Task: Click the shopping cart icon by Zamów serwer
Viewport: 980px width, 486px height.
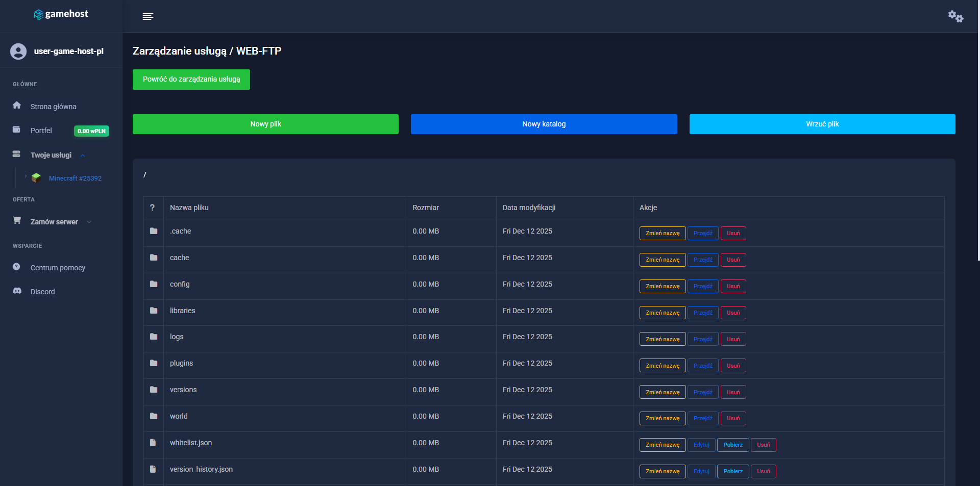Action: coord(17,220)
